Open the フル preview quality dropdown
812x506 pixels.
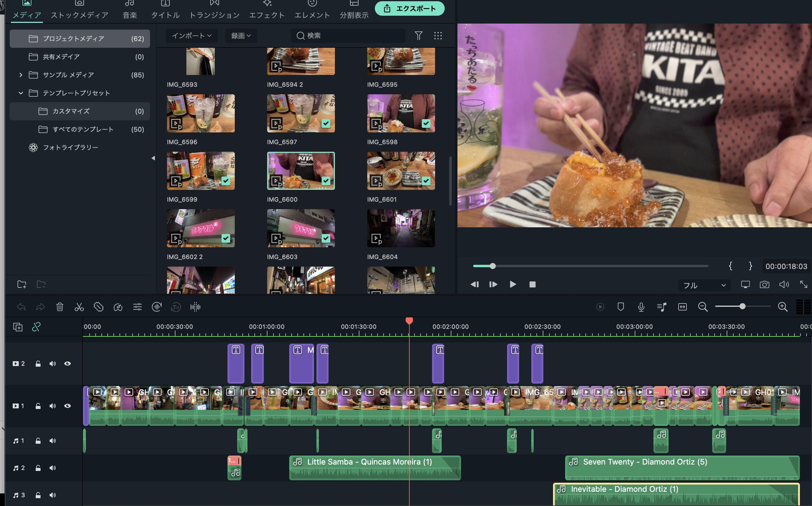704,285
